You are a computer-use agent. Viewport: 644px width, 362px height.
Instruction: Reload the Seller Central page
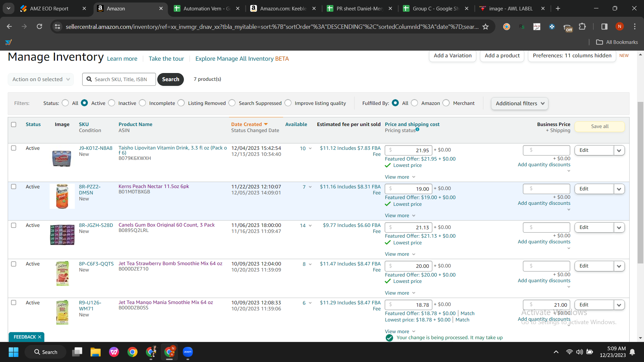point(39,26)
